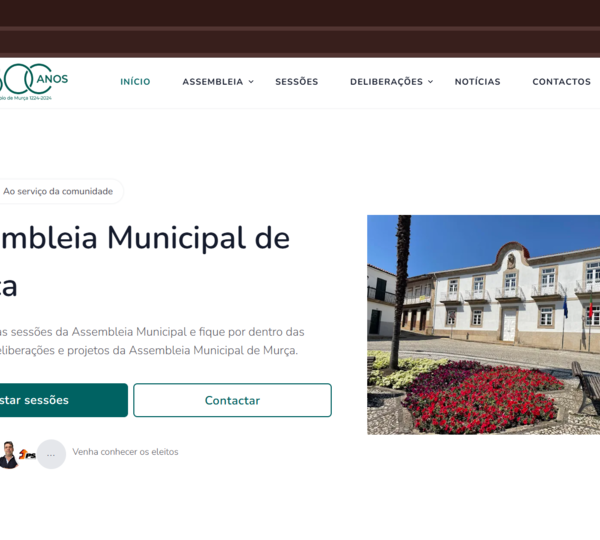600x540 pixels.
Task: Click the ellipsis more-members avatar circle
Action: coord(51,454)
